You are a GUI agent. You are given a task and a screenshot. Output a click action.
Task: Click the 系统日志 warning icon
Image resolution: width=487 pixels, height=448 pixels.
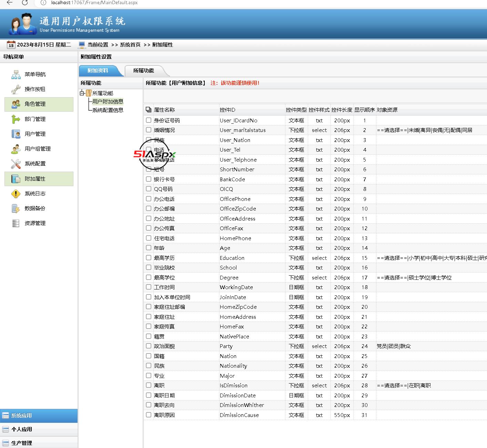16,194
